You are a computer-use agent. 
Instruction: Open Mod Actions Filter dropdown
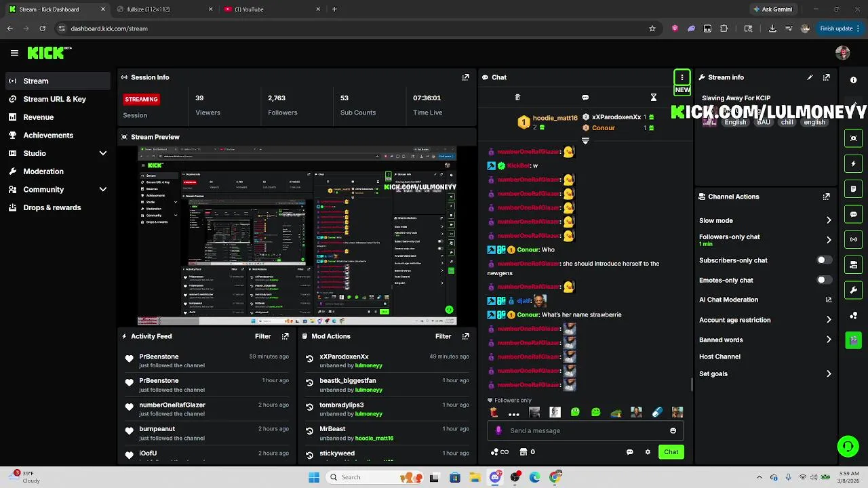tap(443, 336)
